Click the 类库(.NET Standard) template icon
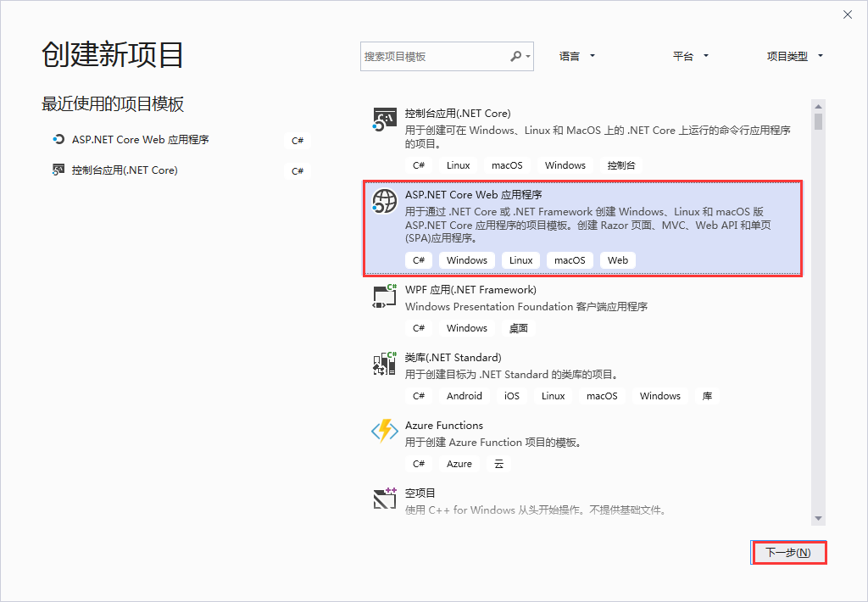 [x=385, y=363]
